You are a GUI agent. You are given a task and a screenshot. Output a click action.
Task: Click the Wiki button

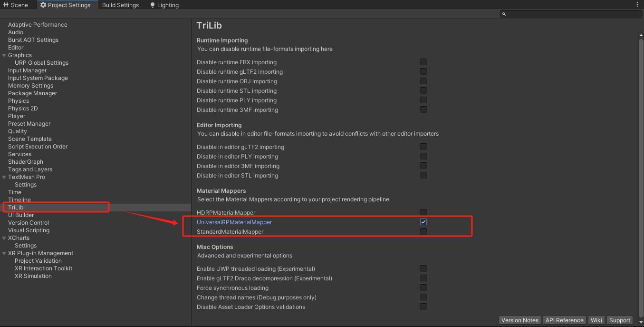pyautogui.click(x=596, y=320)
